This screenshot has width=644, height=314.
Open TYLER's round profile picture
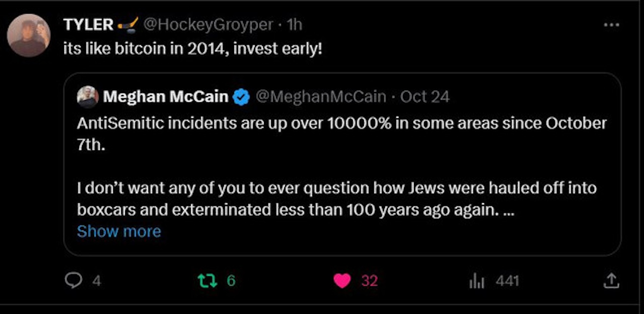(x=29, y=35)
